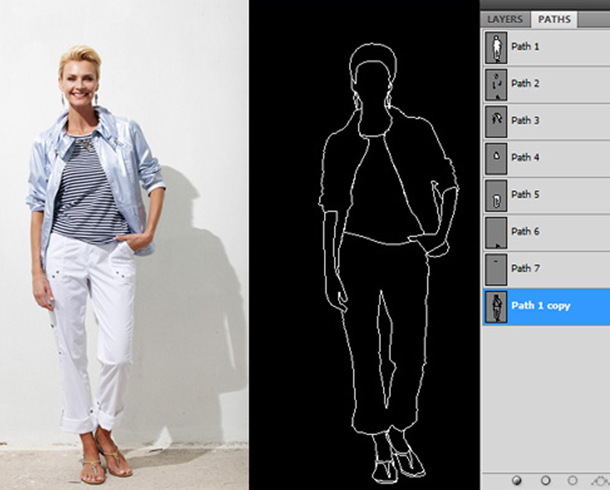Image resolution: width=610 pixels, height=490 pixels.
Task: Click the Path 6 thumbnail
Action: pyautogui.click(x=495, y=231)
